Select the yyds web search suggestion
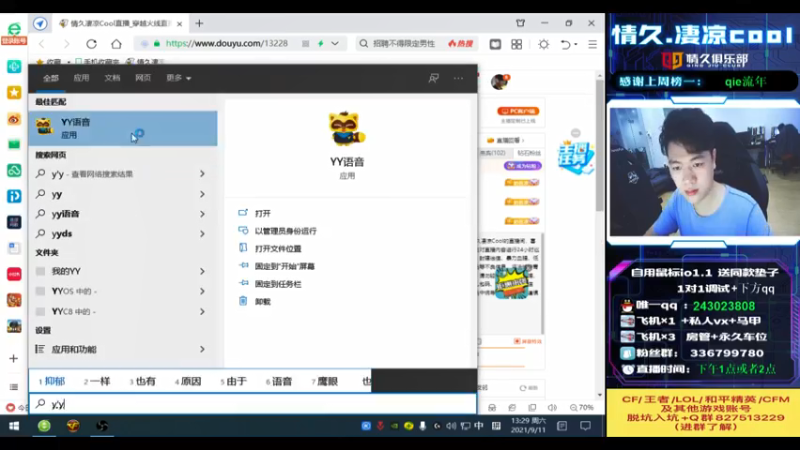The width and height of the screenshot is (800, 450). [123, 234]
